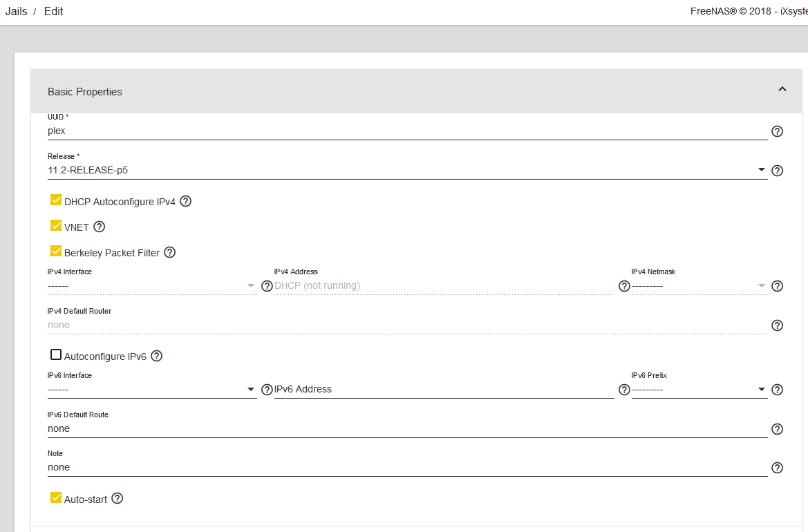Expand the IPv6 Interface dropdown
This screenshot has width=808, height=532.
pos(151,390)
